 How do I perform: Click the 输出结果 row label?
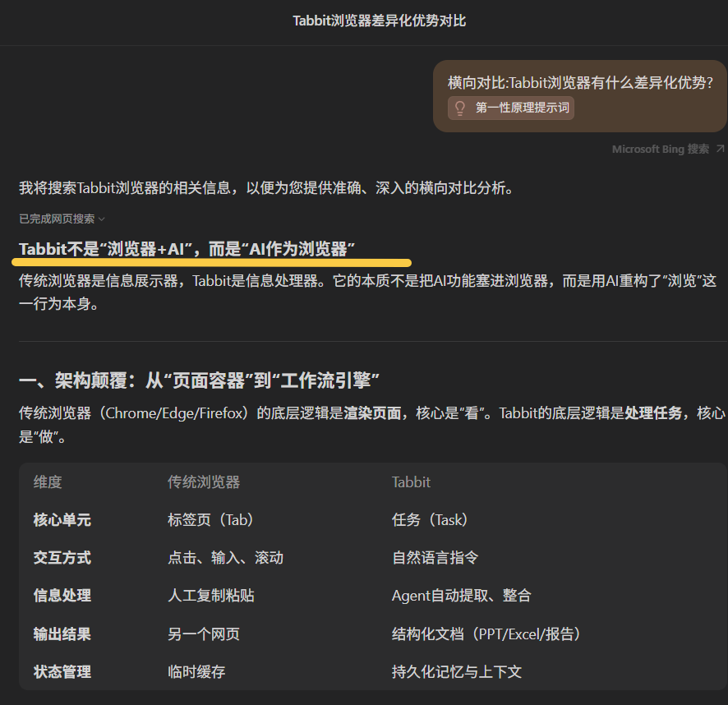(x=62, y=634)
